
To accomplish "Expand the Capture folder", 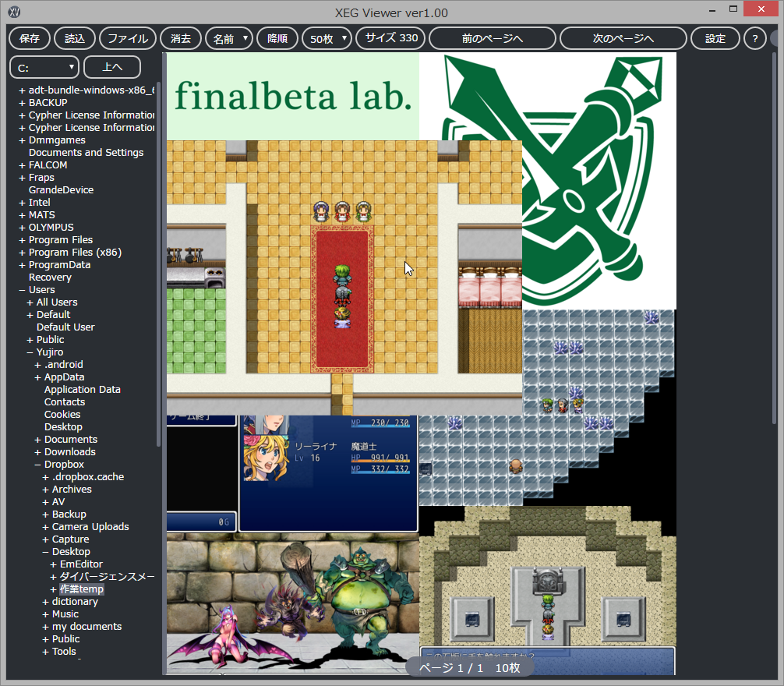I will [x=45, y=539].
